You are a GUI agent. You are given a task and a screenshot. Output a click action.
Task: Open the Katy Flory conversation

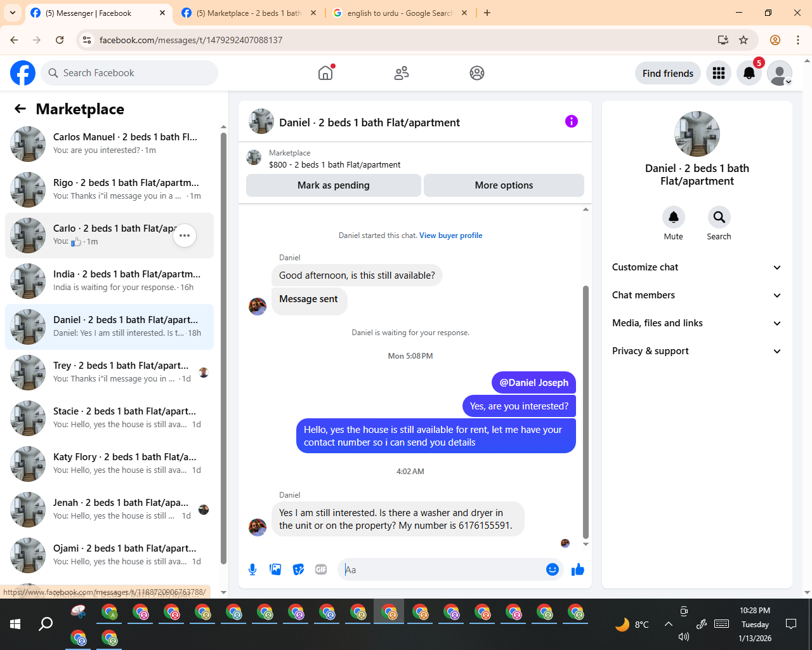pyautogui.click(x=109, y=464)
